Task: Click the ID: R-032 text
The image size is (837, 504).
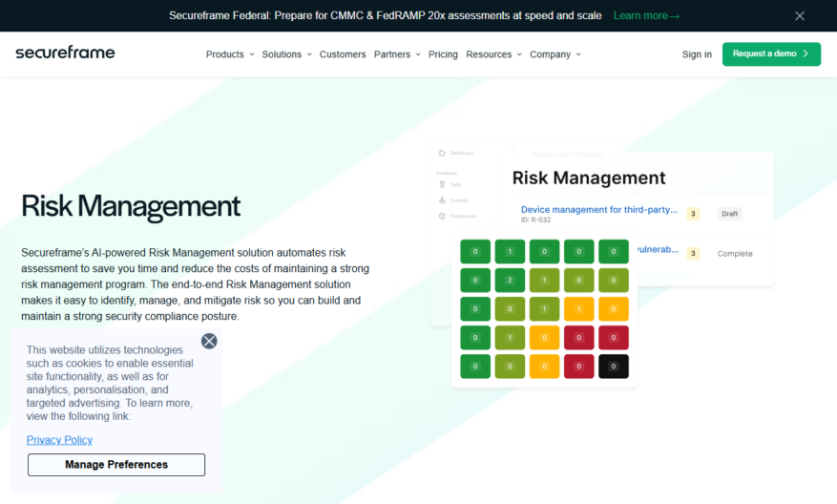Action: pyautogui.click(x=536, y=220)
